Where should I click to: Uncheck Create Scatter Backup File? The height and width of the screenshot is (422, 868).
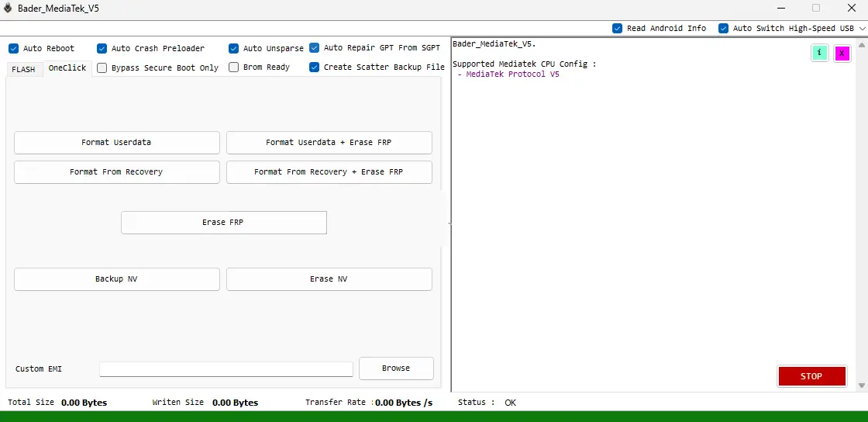coord(314,67)
